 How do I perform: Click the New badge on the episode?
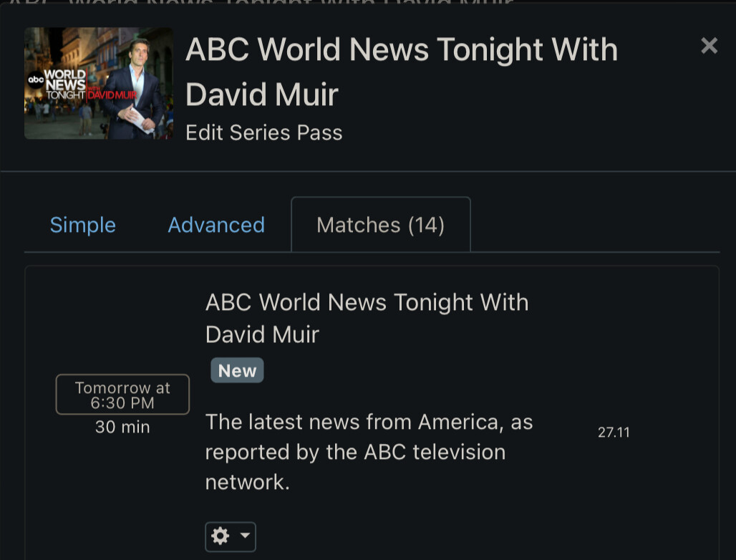237,370
